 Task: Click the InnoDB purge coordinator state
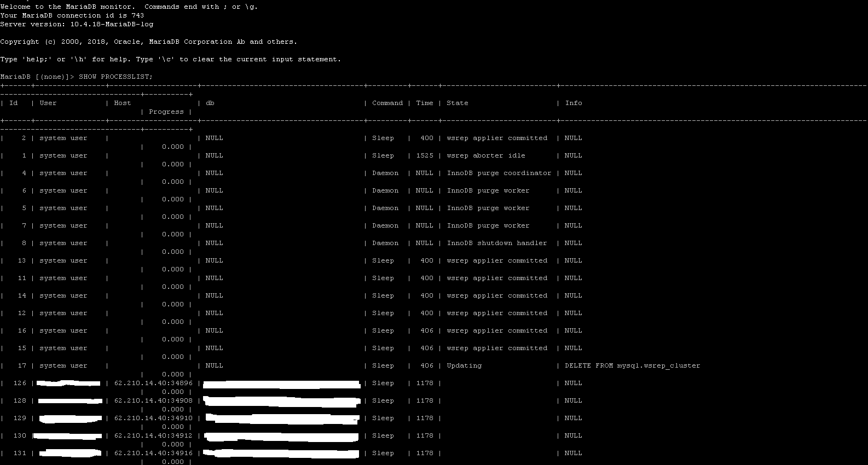[x=499, y=173]
